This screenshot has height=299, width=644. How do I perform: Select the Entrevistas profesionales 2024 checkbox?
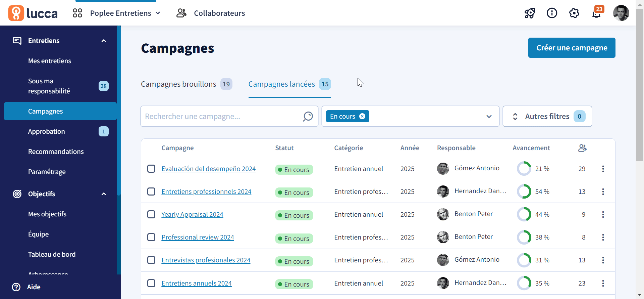(x=151, y=260)
